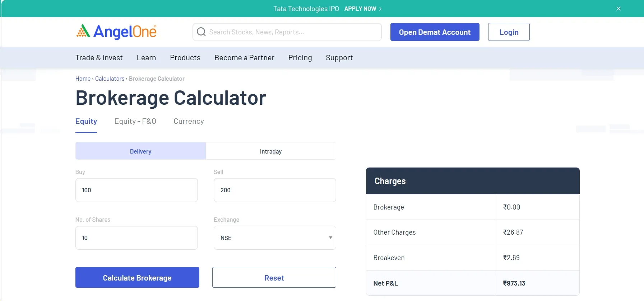Open the Products menu

click(x=185, y=58)
